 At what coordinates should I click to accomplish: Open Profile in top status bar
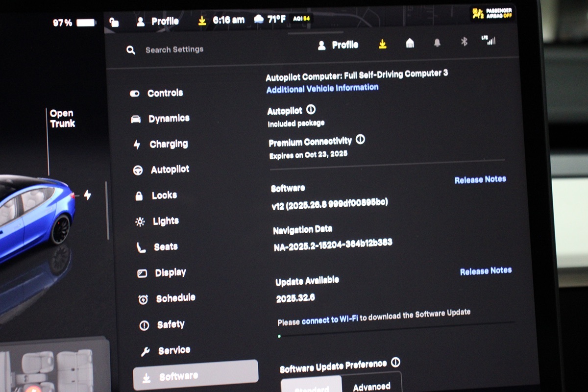pyautogui.click(x=158, y=22)
